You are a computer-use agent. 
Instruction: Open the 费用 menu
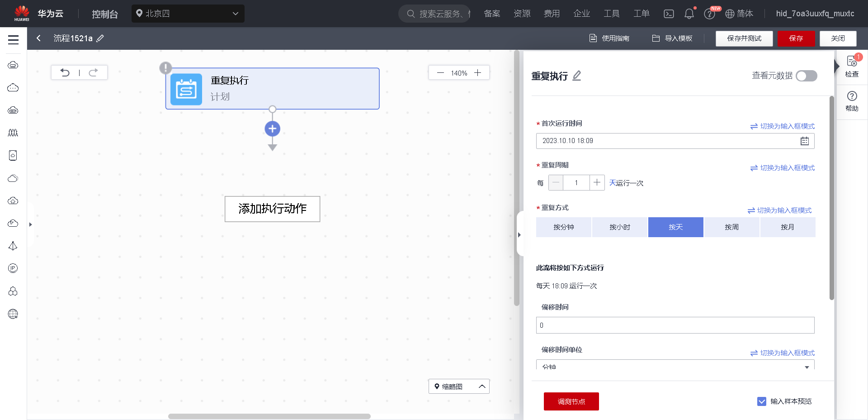tap(552, 14)
